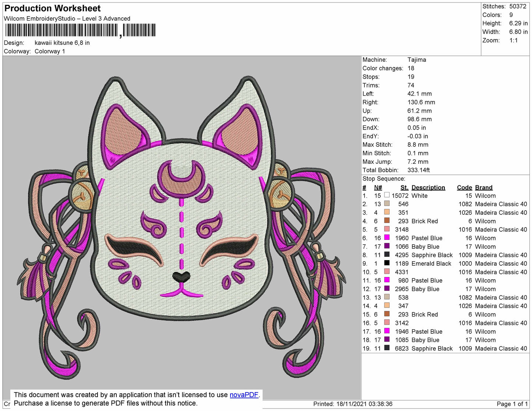Click the Sapphire Black swatch in stop 8

[387, 255]
